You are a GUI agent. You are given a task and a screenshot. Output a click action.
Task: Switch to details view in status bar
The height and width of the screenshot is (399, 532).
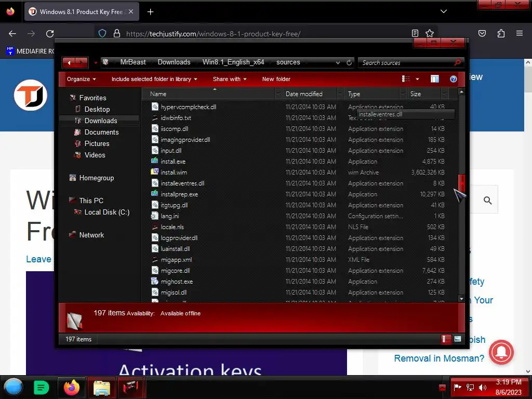[446, 339]
